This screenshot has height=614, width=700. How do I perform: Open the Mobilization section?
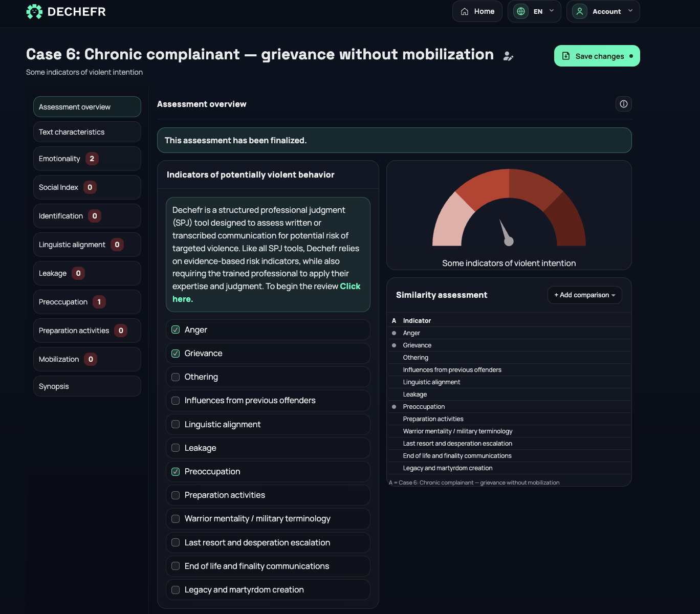pos(87,359)
